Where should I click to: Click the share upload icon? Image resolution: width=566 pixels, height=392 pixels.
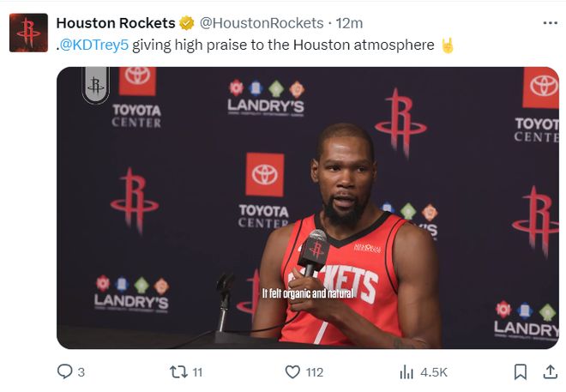coord(550,371)
